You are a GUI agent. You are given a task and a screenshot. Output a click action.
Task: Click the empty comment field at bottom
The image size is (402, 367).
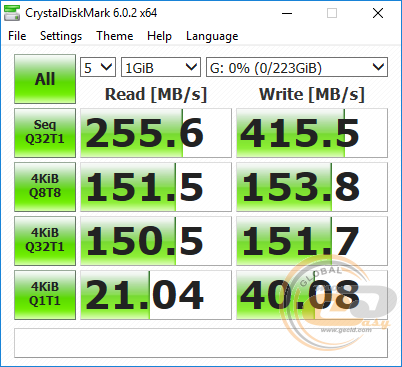coord(201,343)
